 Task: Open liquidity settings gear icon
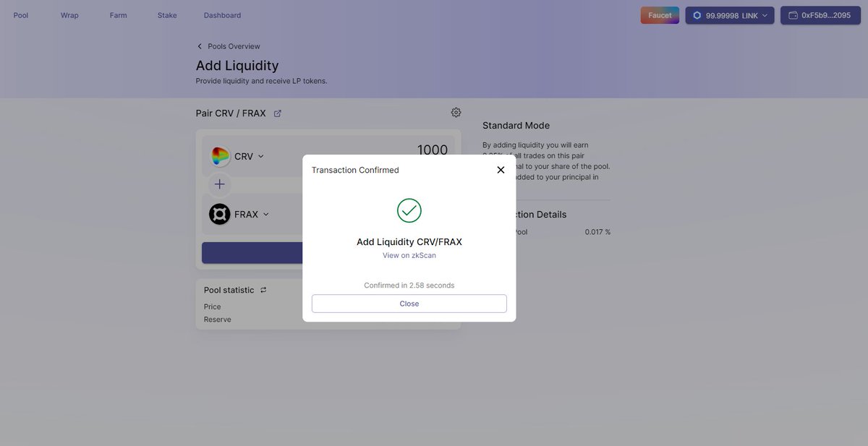pos(456,112)
